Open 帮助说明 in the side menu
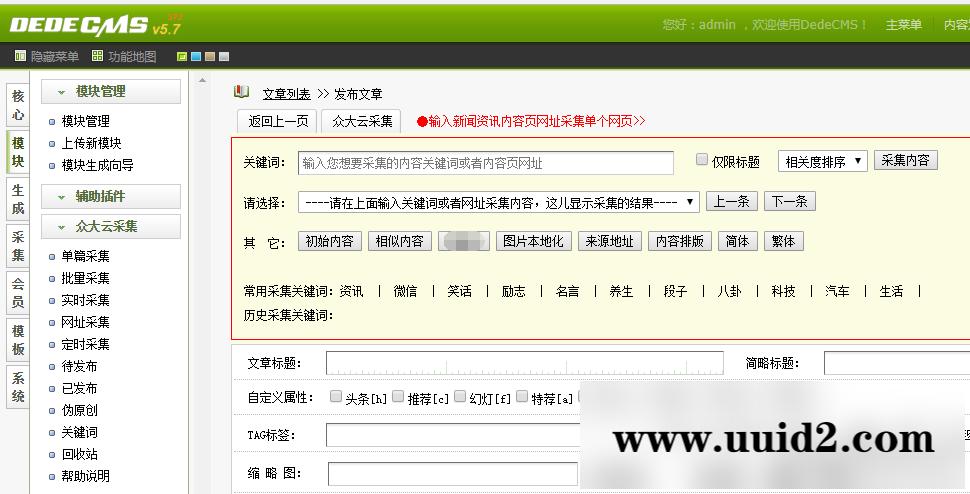 85,477
